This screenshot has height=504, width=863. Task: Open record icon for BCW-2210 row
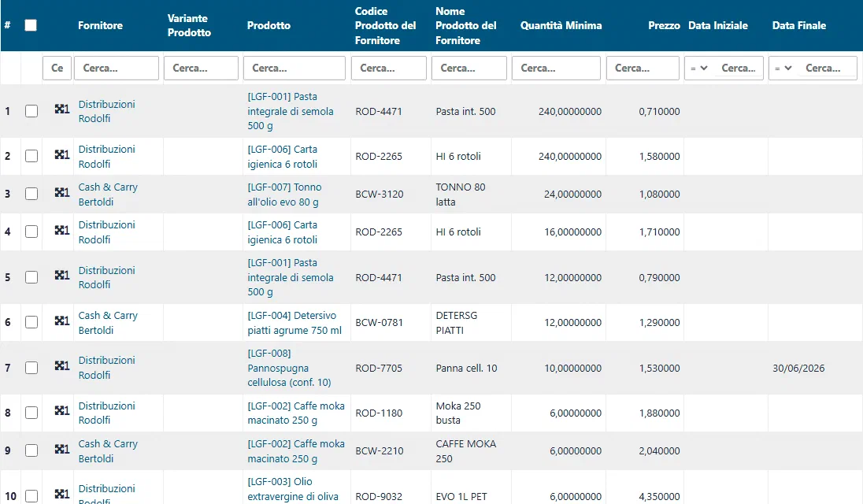(61, 449)
